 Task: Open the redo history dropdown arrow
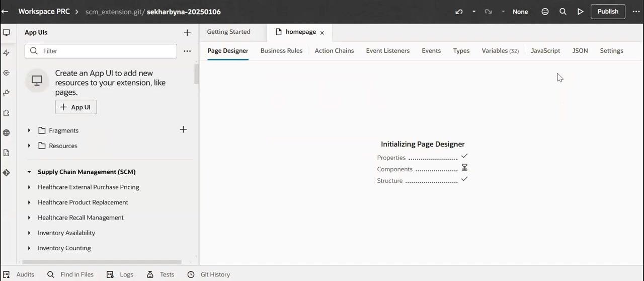click(x=503, y=12)
